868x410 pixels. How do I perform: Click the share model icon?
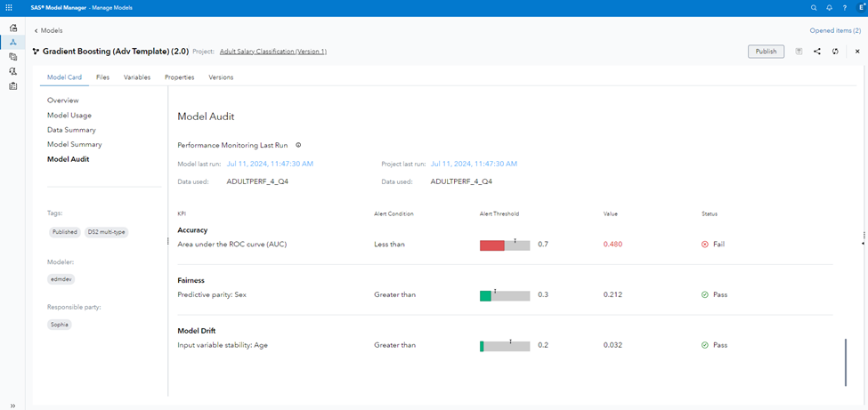coord(817,52)
